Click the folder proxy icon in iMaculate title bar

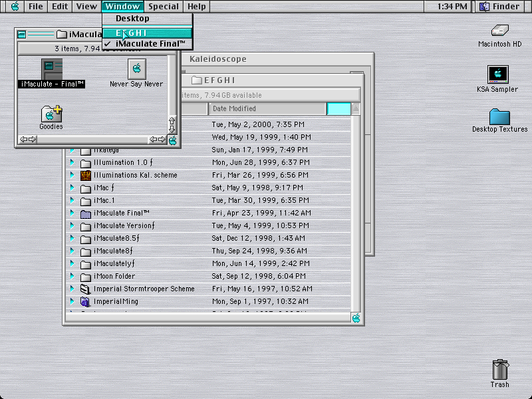pyautogui.click(x=61, y=35)
